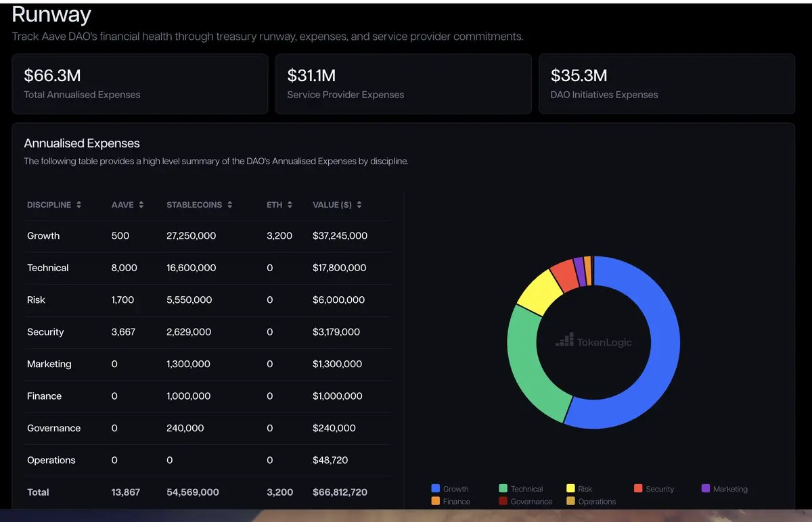Click the Risk legend color swatch
Screen dimensions: 812x522
[x=570, y=488]
